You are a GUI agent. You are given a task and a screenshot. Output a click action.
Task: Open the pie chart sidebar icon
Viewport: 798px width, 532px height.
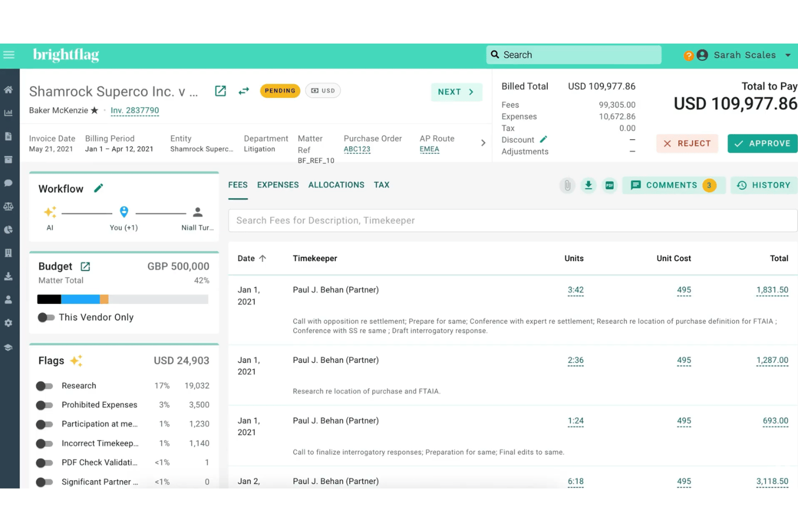(x=9, y=230)
